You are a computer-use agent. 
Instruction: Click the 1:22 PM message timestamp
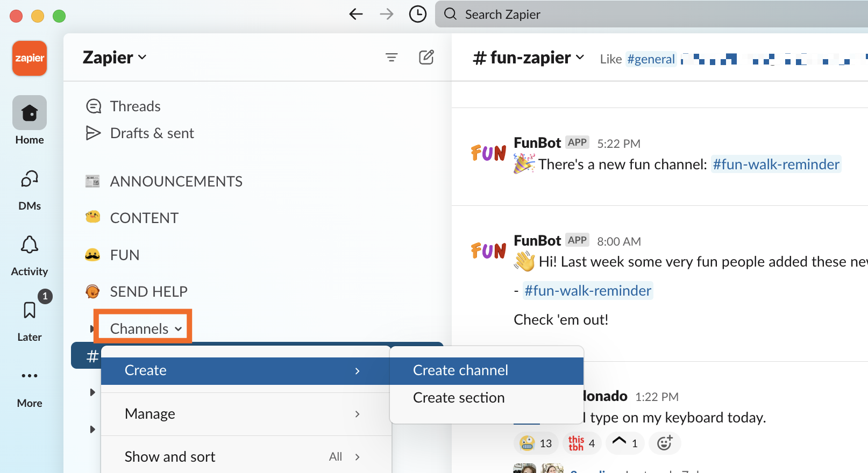pyautogui.click(x=657, y=397)
